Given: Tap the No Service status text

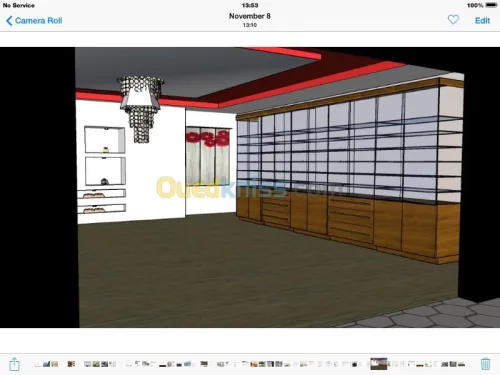Looking at the screenshot, I should 19,5.
